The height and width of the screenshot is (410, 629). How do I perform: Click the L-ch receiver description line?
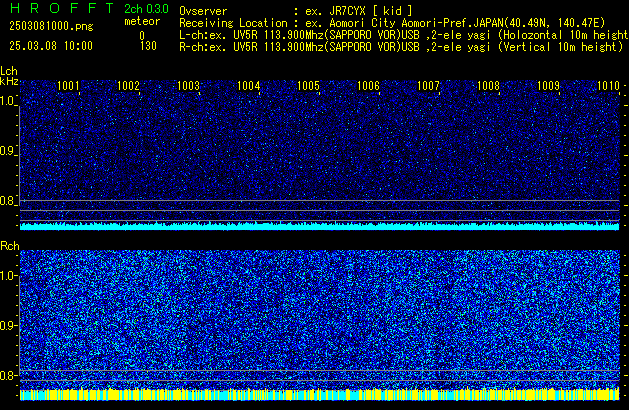pos(404,35)
